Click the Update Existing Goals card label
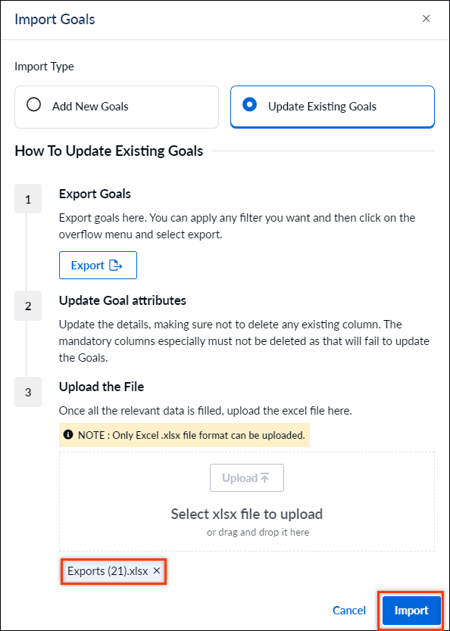This screenshot has width=450, height=631. pos(322,107)
